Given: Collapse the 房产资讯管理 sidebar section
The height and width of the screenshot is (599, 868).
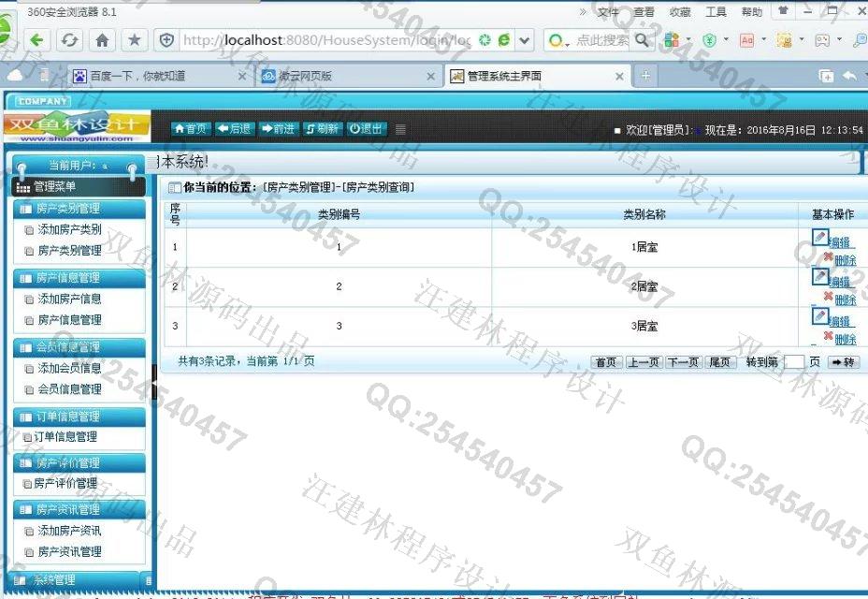Looking at the screenshot, I should [x=80, y=509].
